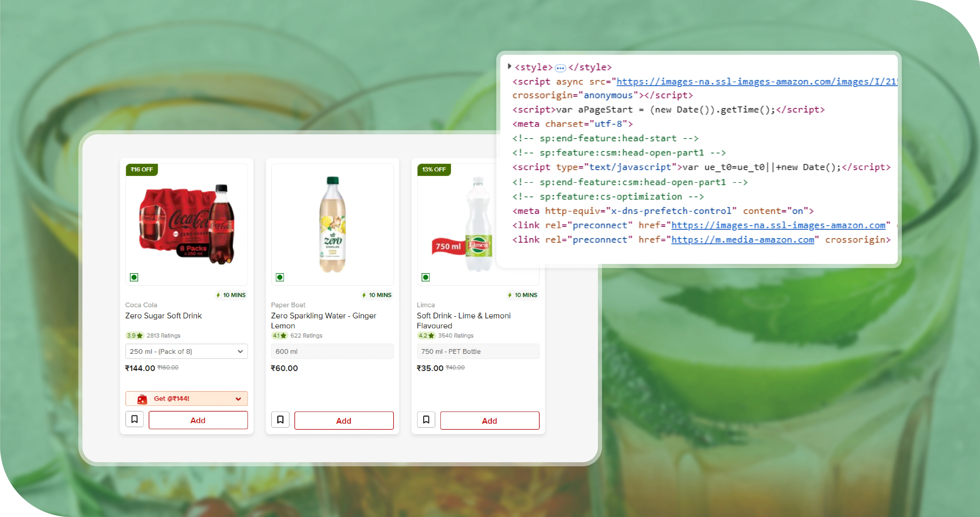The image size is (980, 517).
Task: Click the red gift offer icon
Action: [142, 399]
